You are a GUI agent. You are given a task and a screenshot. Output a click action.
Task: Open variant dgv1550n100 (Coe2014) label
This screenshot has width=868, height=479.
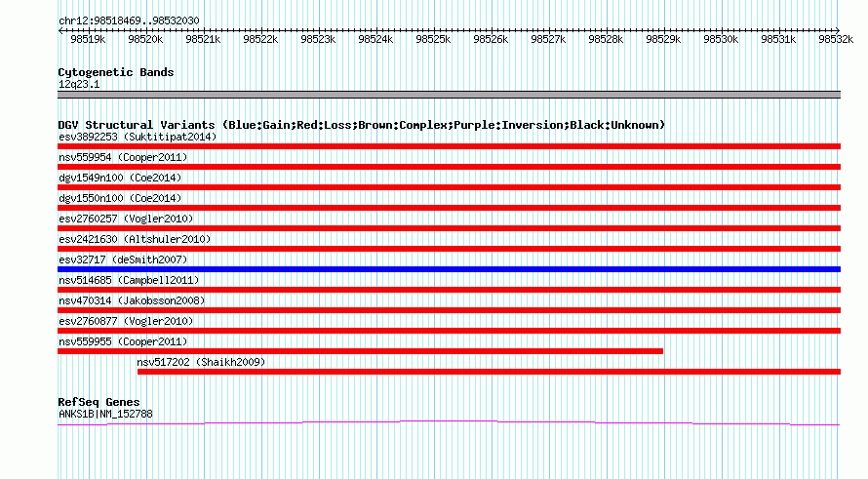coord(120,198)
